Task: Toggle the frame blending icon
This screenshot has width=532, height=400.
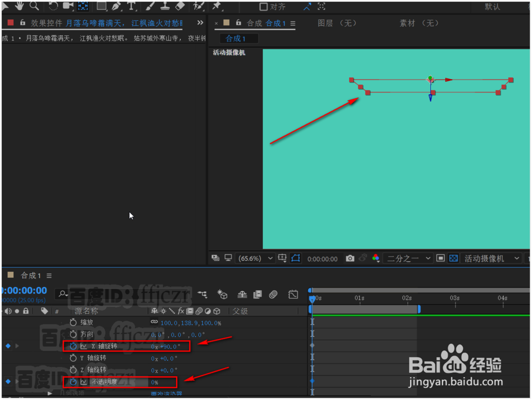Action: coord(257,294)
